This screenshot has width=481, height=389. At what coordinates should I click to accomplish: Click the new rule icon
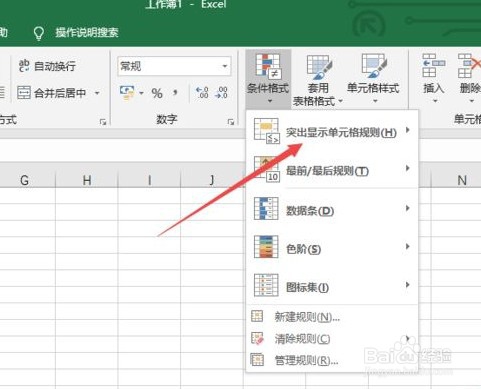(x=257, y=316)
